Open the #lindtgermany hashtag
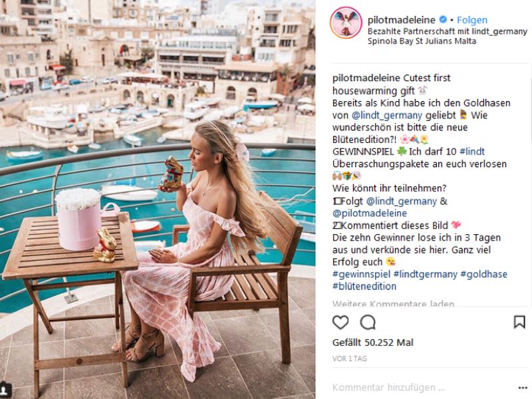Viewport: 532px width, 399px height. coord(426,274)
